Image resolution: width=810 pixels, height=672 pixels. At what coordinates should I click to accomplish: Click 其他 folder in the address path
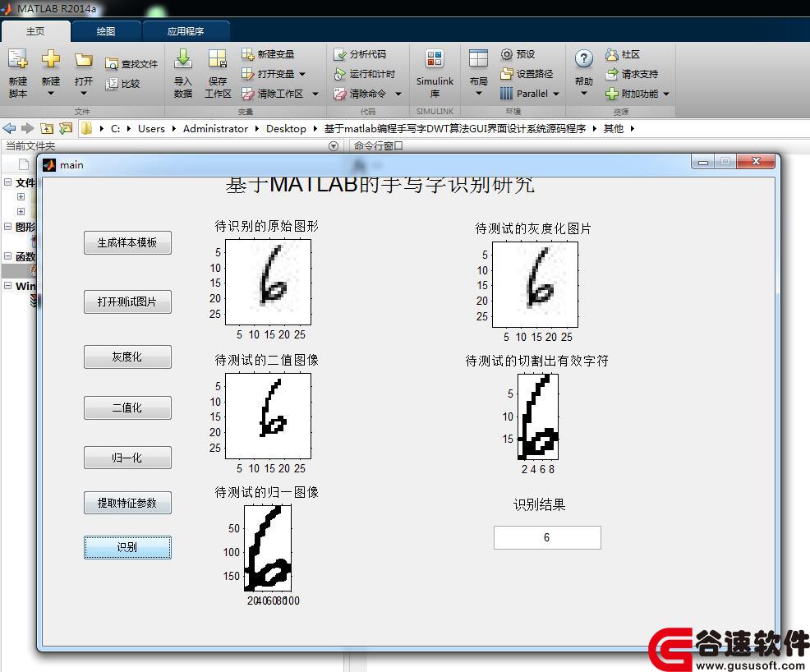pos(614,129)
